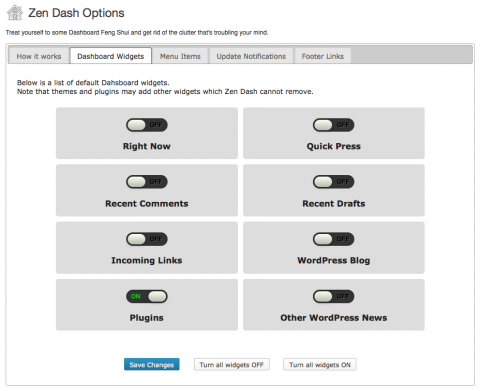Click the house icon beside Zen Dash Options
The image size is (480, 391).
(x=15, y=13)
